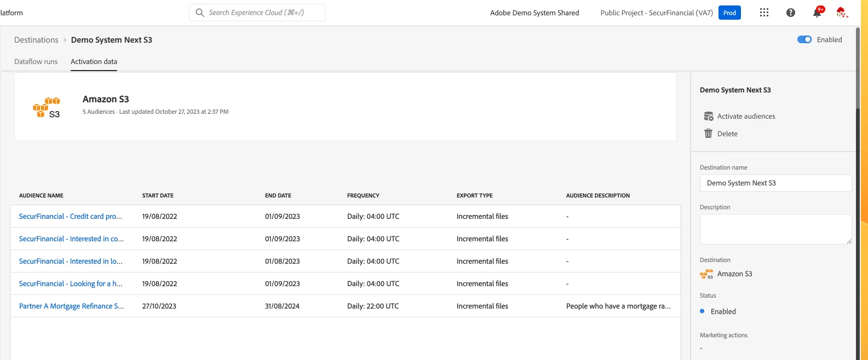Switch to the Dataflow runs tab
Image resolution: width=868 pixels, height=360 pixels.
(x=36, y=61)
